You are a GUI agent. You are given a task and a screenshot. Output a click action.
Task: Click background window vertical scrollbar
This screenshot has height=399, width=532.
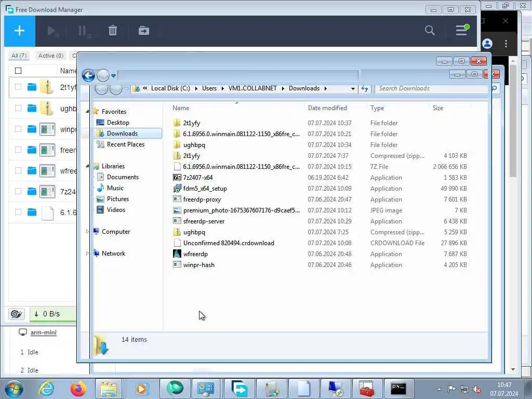[x=513, y=120]
